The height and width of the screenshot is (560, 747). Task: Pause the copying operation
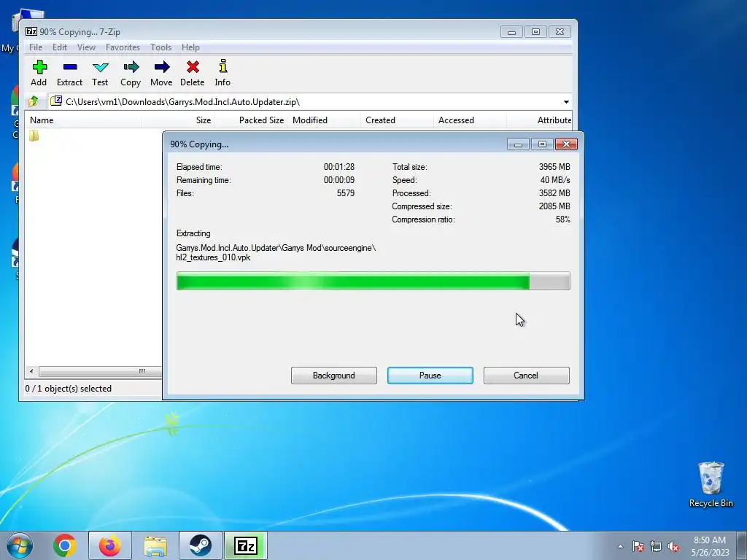pos(430,376)
